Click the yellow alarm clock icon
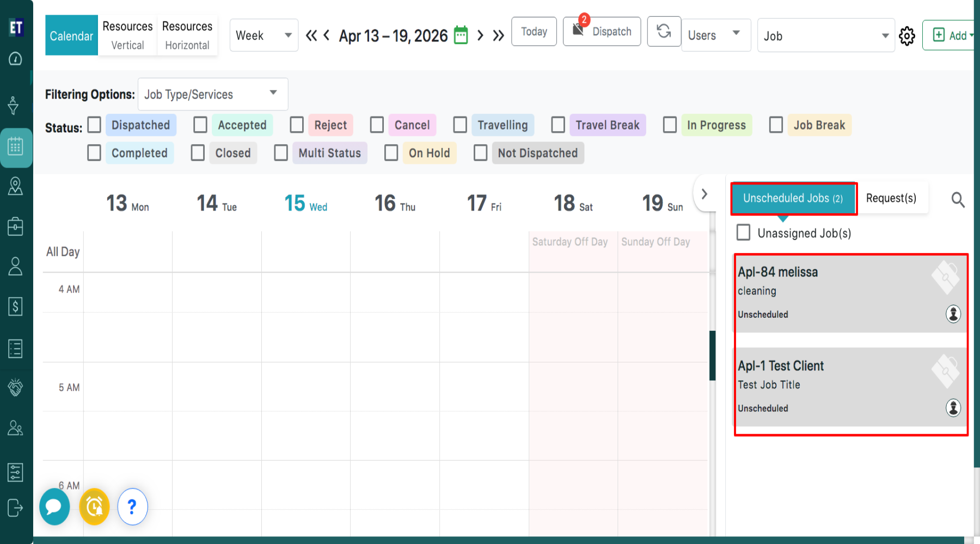 point(95,506)
